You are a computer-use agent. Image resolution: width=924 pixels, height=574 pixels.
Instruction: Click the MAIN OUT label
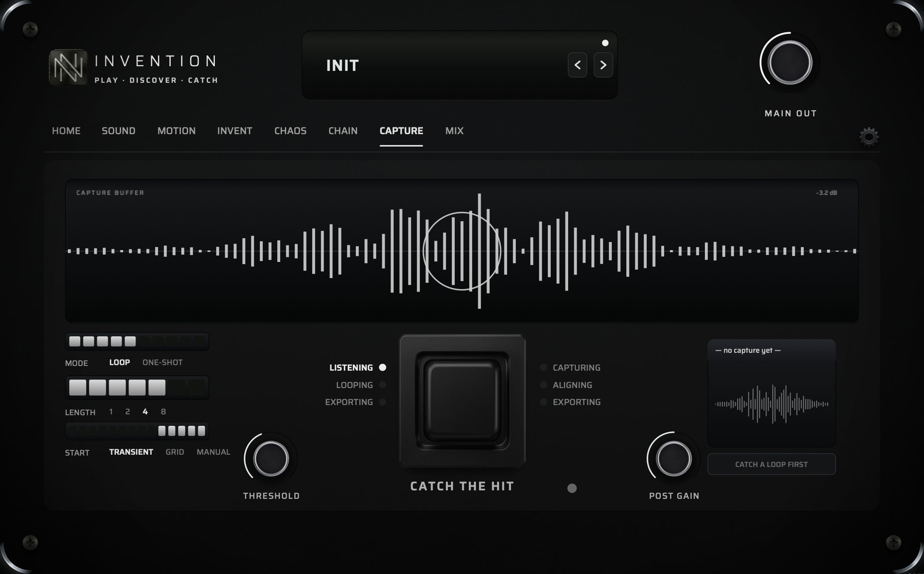[791, 113]
